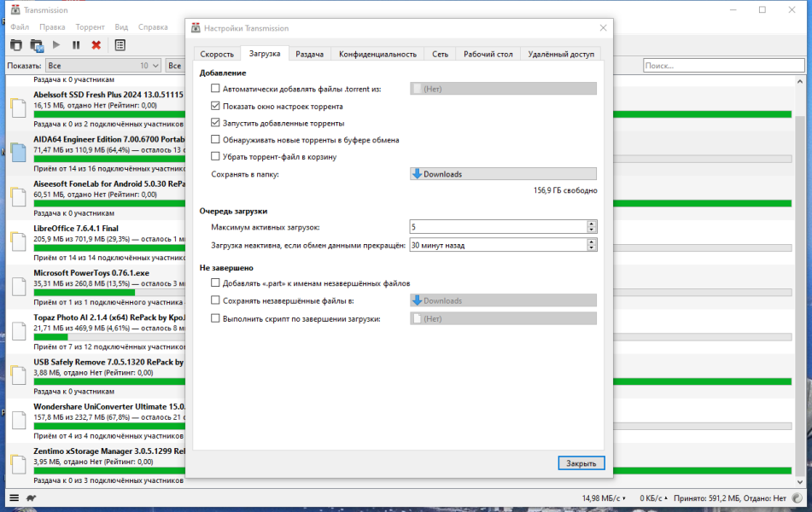The width and height of the screenshot is (812, 512).
Task: Click the 30 минут назад field
Action: (498, 245)
